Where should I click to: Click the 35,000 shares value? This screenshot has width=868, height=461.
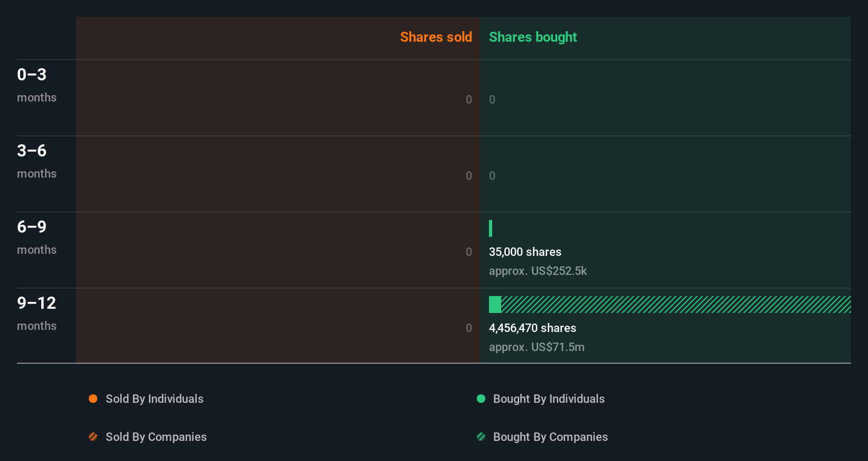coord(525,252)
